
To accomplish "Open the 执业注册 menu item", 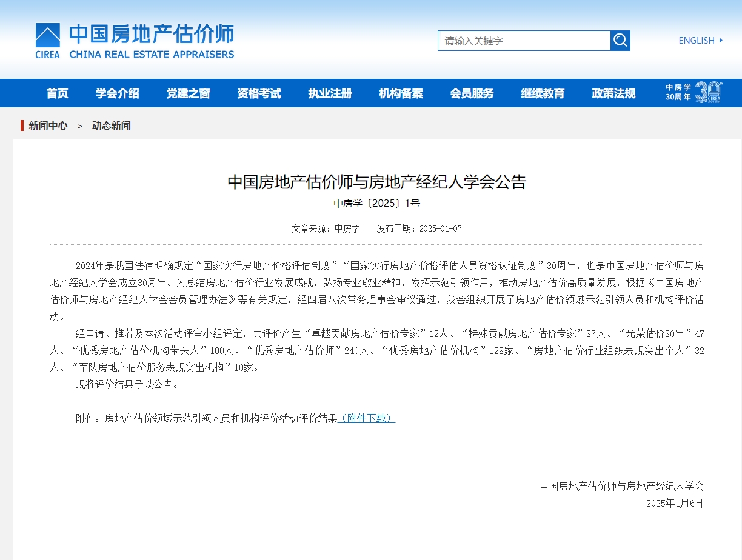I will pos(330,93).
